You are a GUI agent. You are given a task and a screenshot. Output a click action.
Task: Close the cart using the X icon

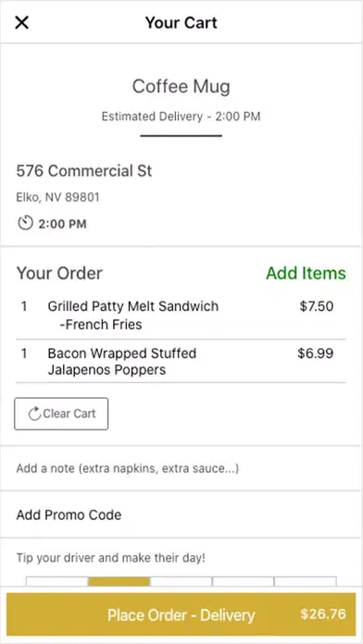(22, 22)
